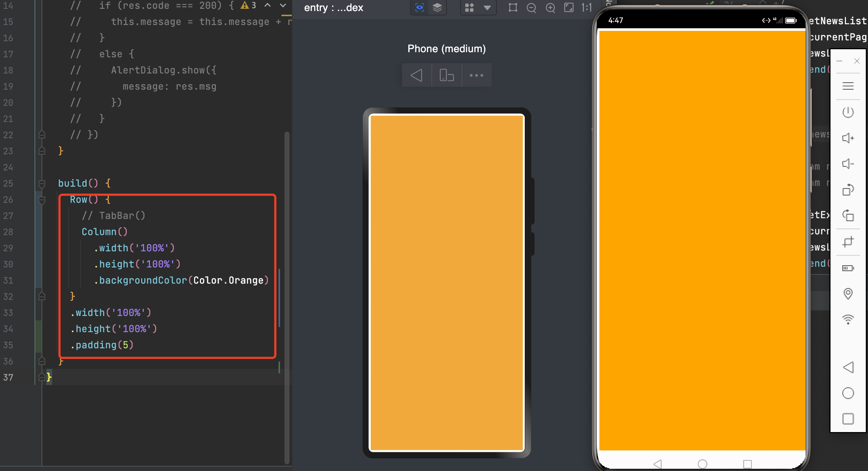Open the component layers view icon
The width and height of the screenshot is (868, 471).
pyautogui.click(x=437, y=7)
